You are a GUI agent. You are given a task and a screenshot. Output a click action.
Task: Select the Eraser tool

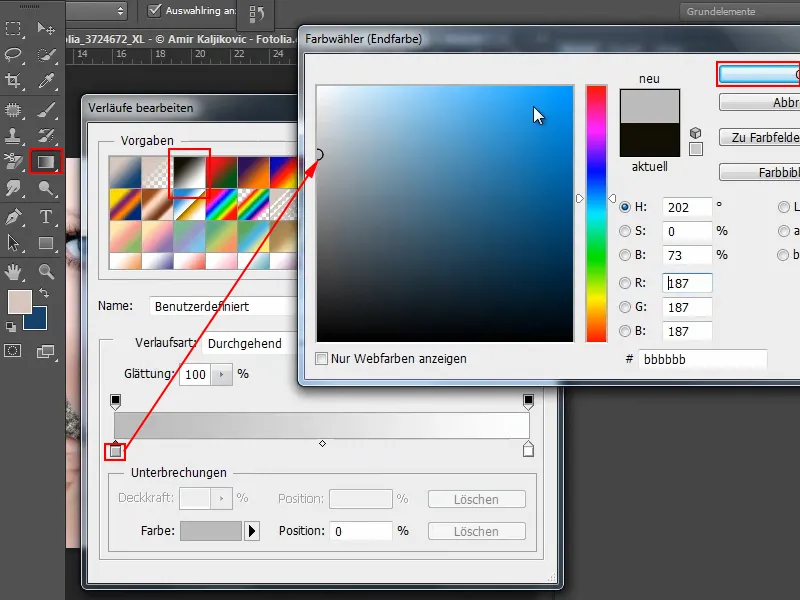pos(13,162)
